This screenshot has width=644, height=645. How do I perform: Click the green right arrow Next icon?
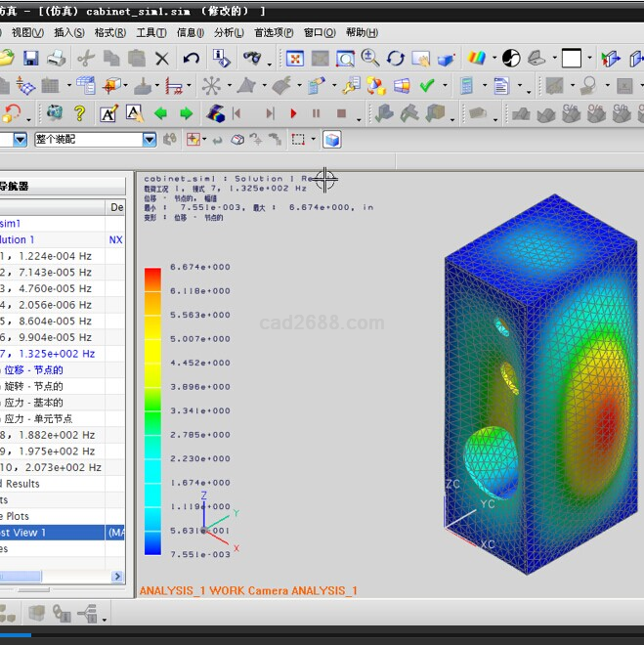coord(186,113)
